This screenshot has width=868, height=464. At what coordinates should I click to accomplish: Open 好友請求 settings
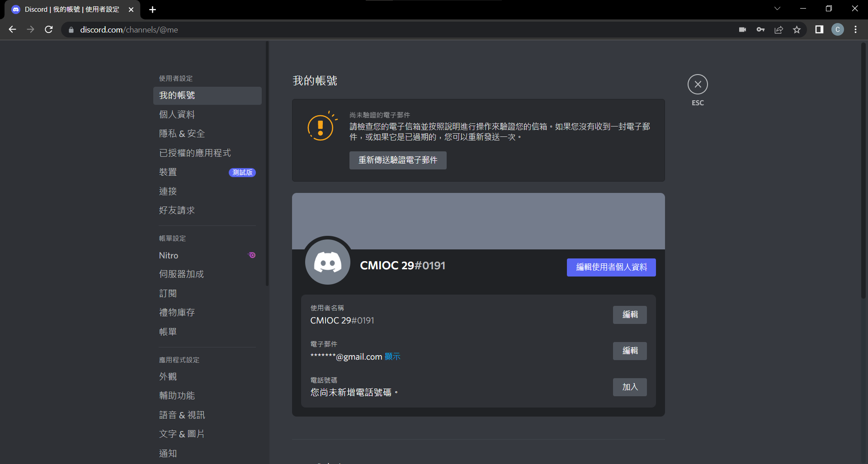coord(208,211)
